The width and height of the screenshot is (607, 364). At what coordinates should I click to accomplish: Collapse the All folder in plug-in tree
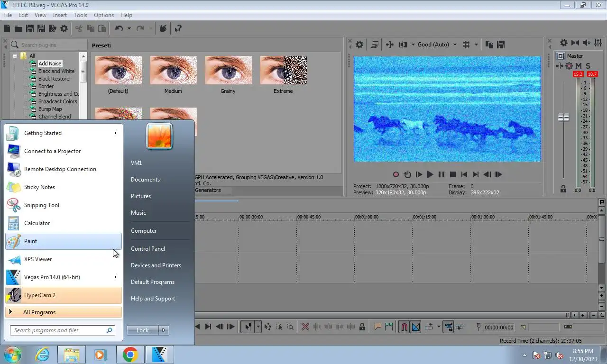pyautogui.click(x=15, y=56)
